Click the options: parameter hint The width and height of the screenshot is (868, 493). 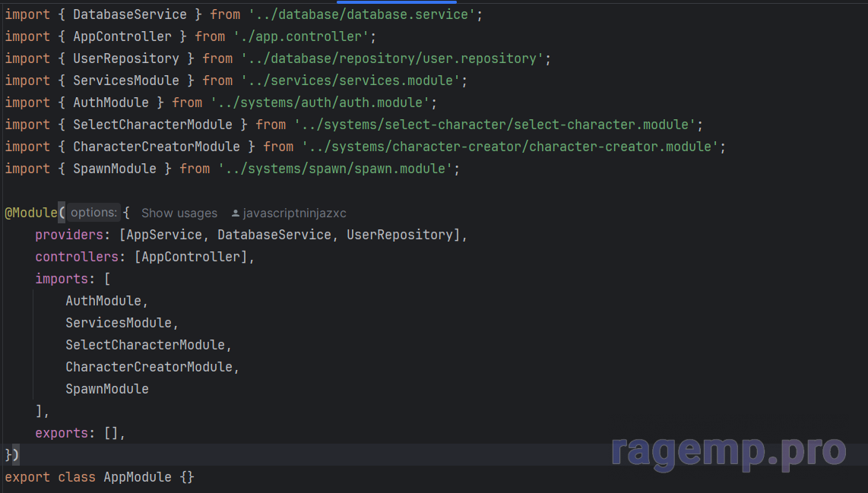click(93, 213)
